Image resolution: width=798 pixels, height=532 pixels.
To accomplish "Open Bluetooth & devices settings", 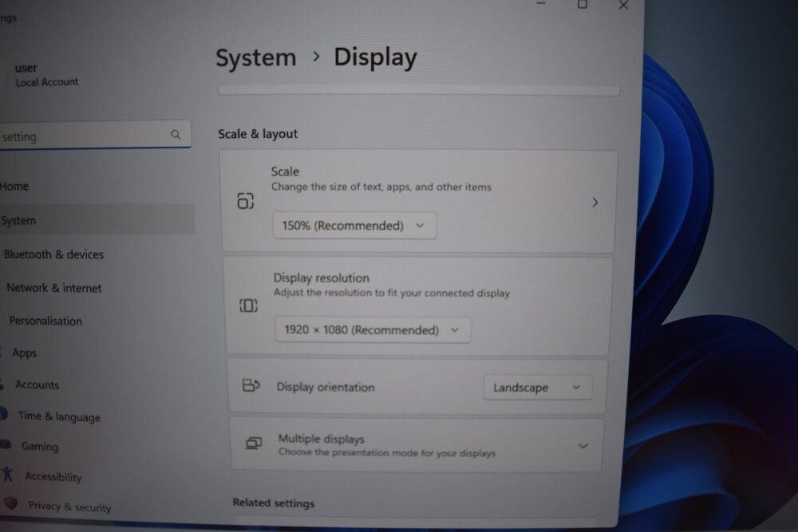I will tap(53, 254).
